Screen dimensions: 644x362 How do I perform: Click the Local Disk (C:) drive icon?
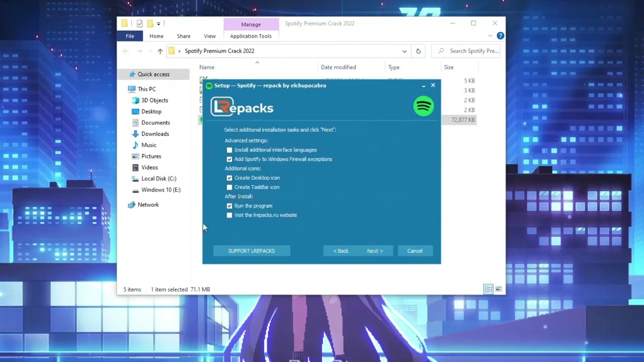tap(135, 178)
